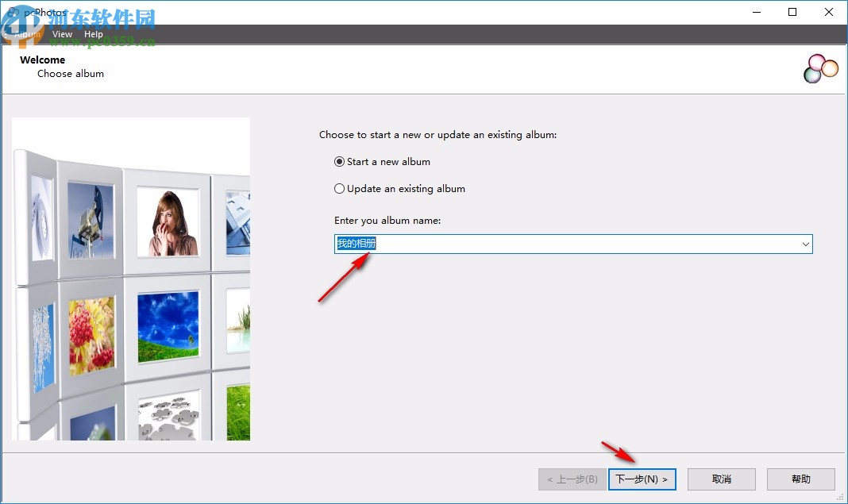Click the disabled 上一步(B) back button
This screenshot has width=848, height=504.
coord(572,479)
